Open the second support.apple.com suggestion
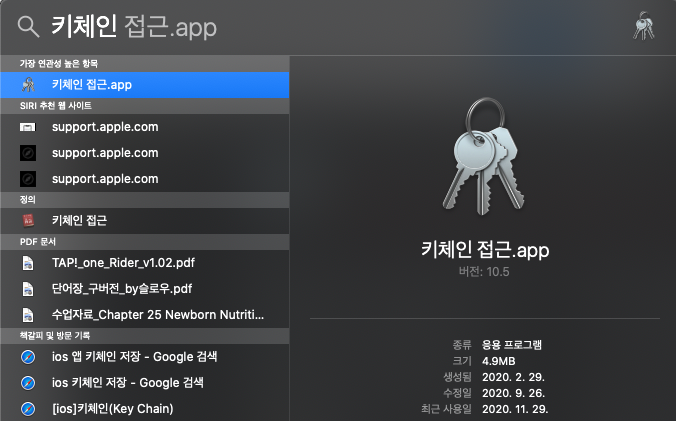Image resolution: width=676 pixels, height=421 pixels. (145, 153)
